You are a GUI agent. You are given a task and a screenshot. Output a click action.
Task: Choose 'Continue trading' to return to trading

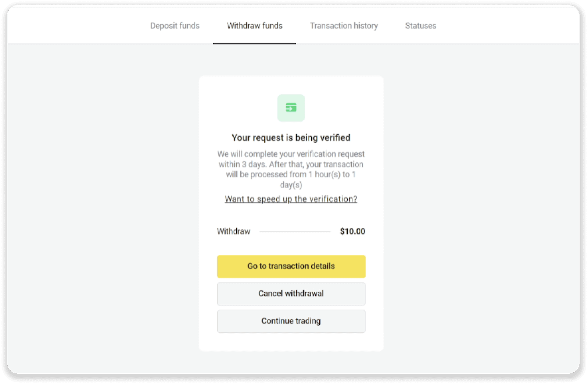[291, 321]
